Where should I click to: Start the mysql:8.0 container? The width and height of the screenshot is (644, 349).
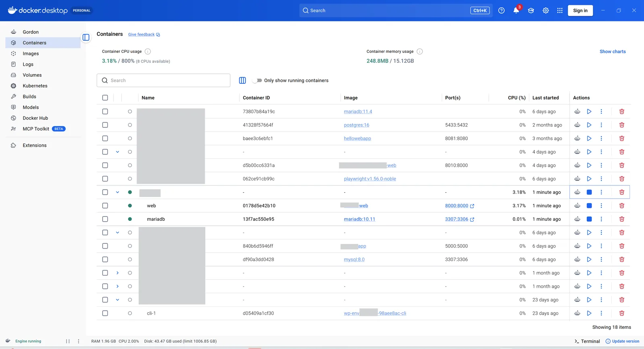(x=589, y=260)
